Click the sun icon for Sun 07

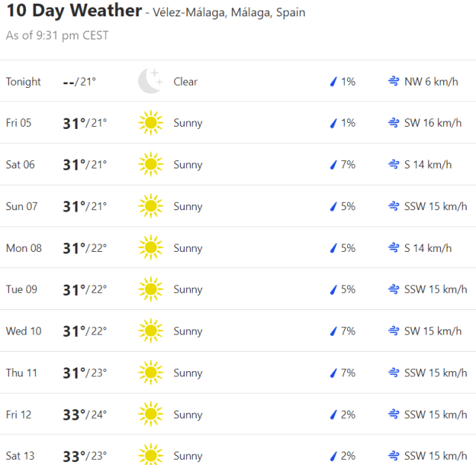click(x=150, y=206)
